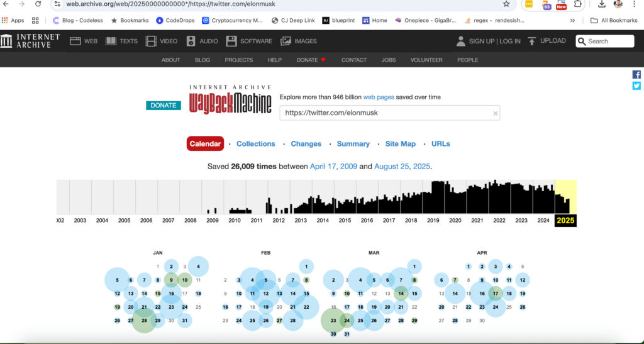Open April 14 capture bubble

pyautogui.click(x=455, y=294)
